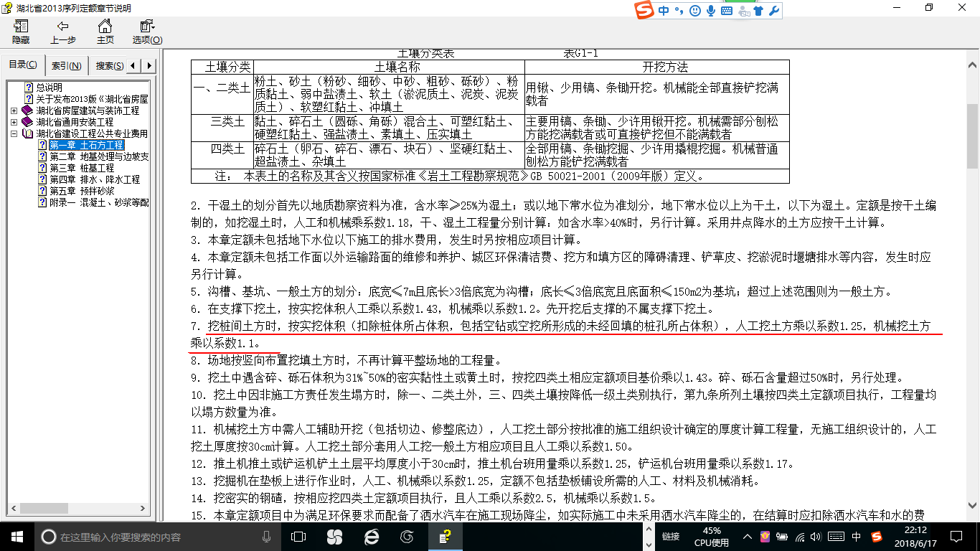
Task: Click the pink Y tray icon
Action: 765,537
